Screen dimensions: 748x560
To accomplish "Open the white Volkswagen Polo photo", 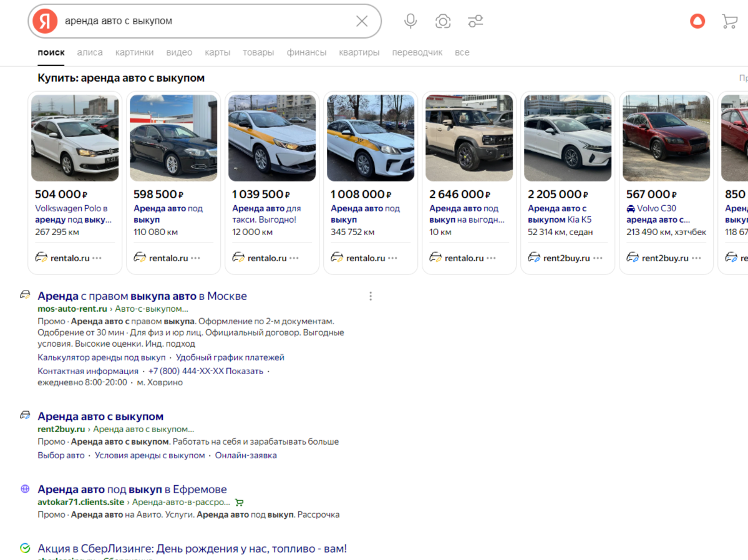I will point(75,138).
